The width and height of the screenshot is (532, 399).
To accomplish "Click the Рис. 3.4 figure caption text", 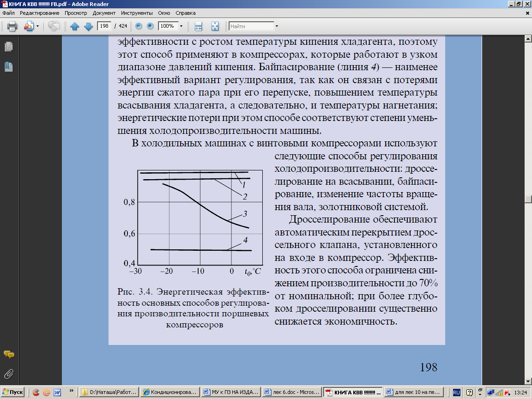I will 193,308.
